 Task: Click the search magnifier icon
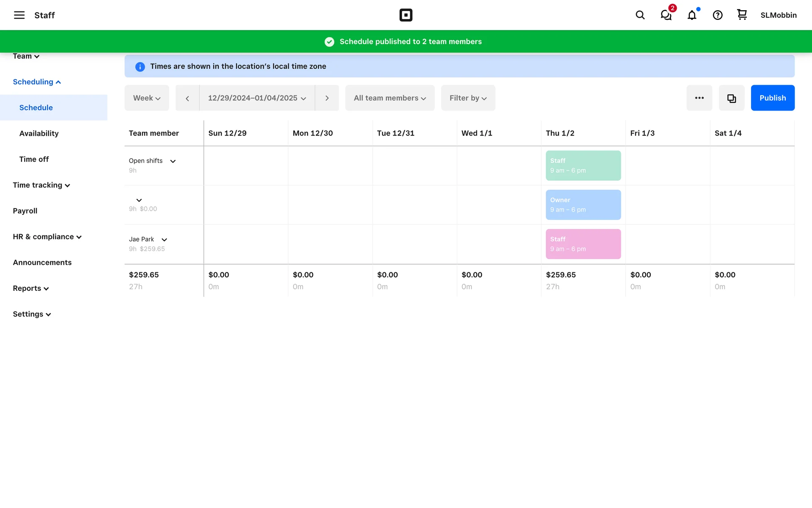click(x=640, y=15)
